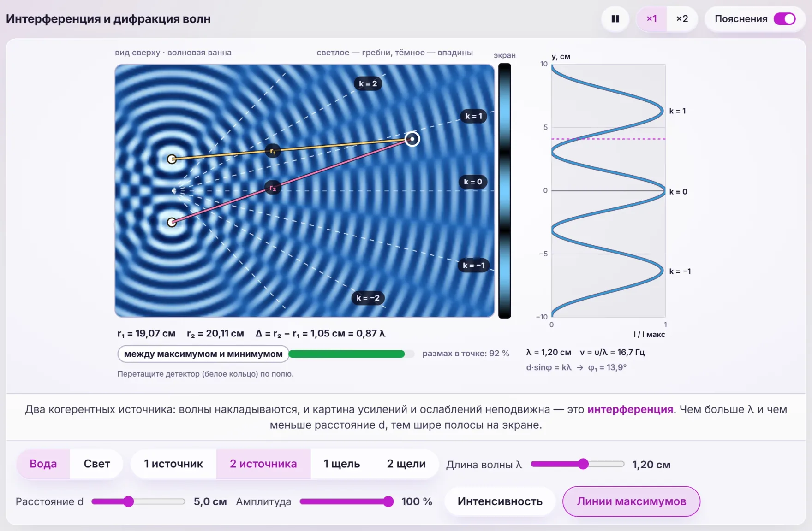812x531 pixels.
Task: Set playback speed to ×1
Action: (651, 19)
